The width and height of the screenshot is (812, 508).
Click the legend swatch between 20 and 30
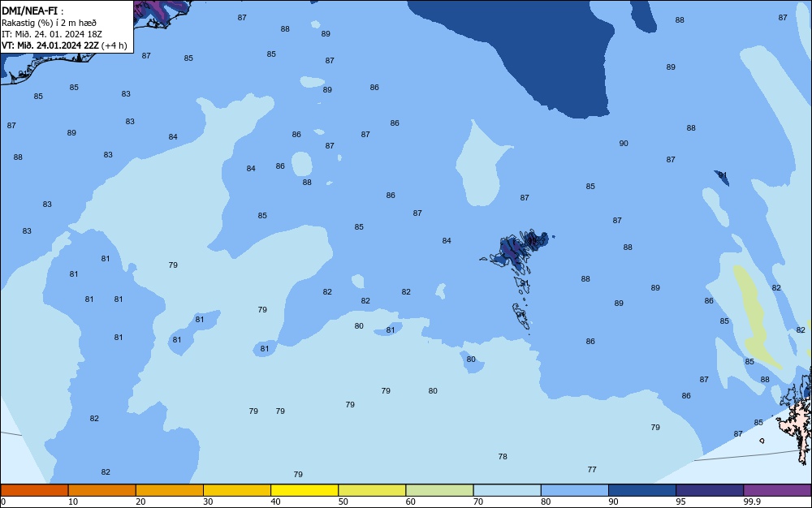[170, 490]
